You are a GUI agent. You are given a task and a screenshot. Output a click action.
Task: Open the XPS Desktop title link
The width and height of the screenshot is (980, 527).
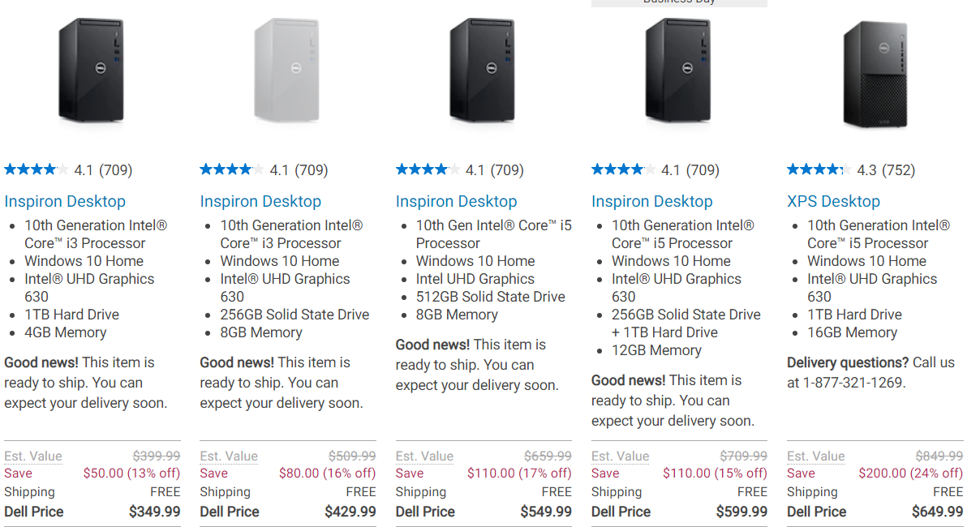[x=833, y=201]
